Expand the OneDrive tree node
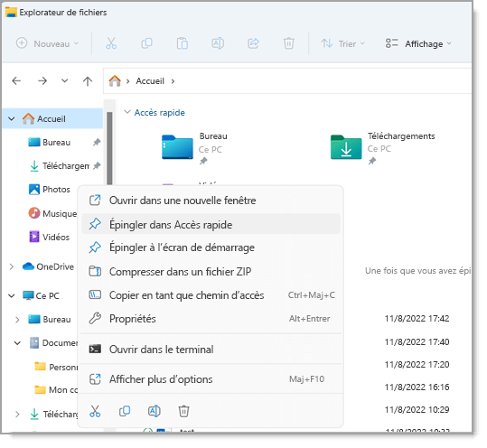Screen dimensions: 487x448 tap(12, 266)
